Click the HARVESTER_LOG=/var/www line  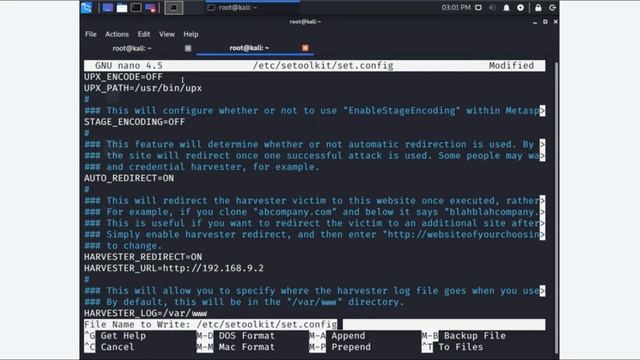pos(146,313)
